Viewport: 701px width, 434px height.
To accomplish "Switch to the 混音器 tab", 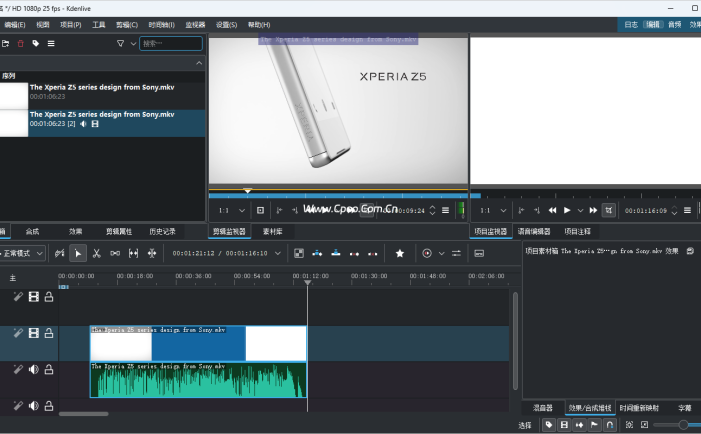I will click(x=543, y=408).
